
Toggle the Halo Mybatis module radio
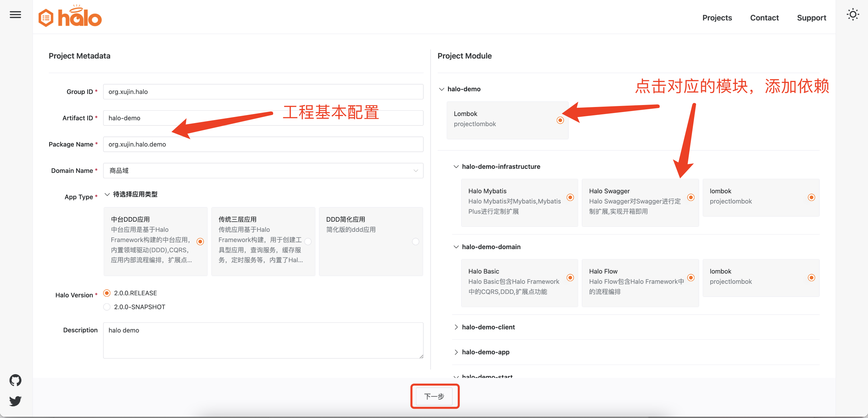tap(570, 197)
